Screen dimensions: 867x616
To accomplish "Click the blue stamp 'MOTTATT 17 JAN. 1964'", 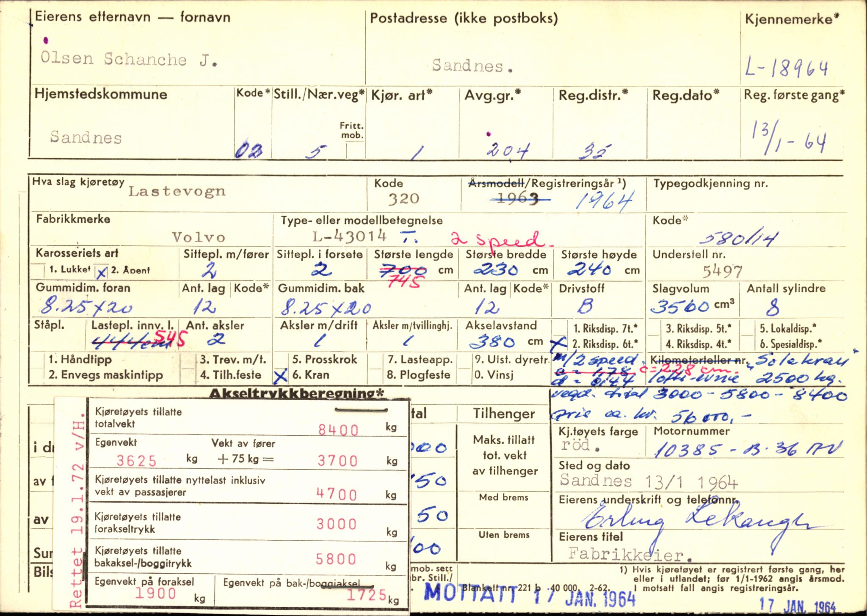I will pyautogui.click(x=530, y=593).
